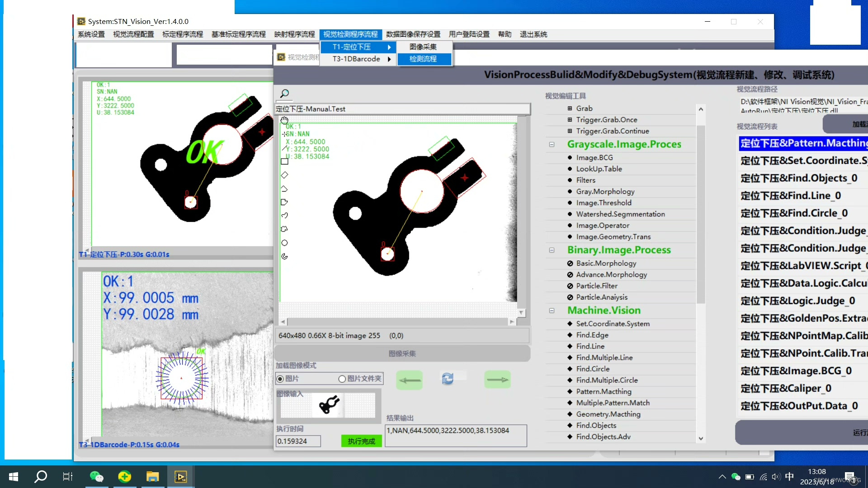
Task: Select the Trigger.Grab.Once tool
Action: click(607, 120)
